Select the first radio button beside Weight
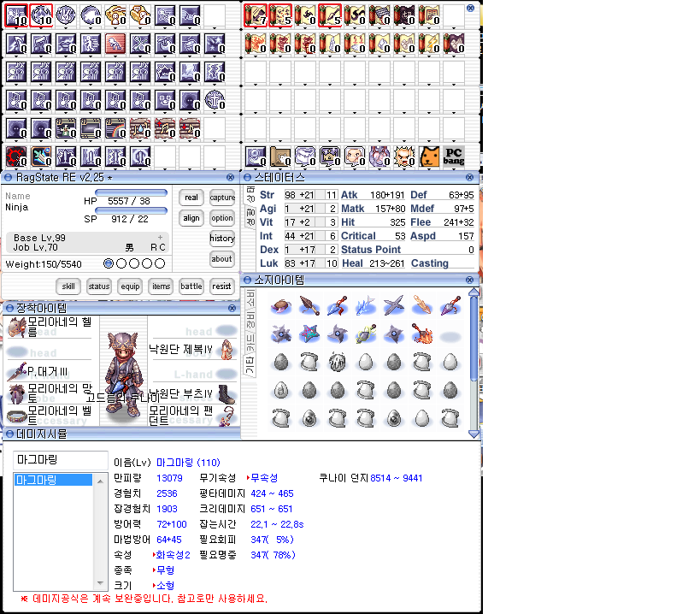Image resolution: width=700 pixels, height=614 pixels. tap(108, 264)
